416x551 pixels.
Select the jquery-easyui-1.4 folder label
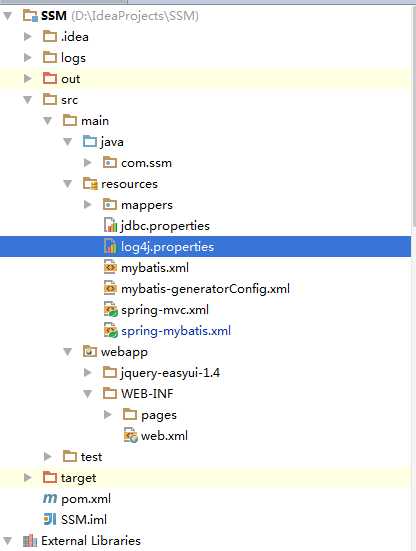(x=170, y=373)
